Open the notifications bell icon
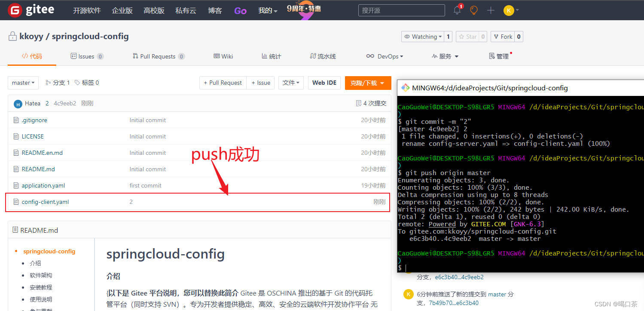644x311 pixels. coord(457,10)
